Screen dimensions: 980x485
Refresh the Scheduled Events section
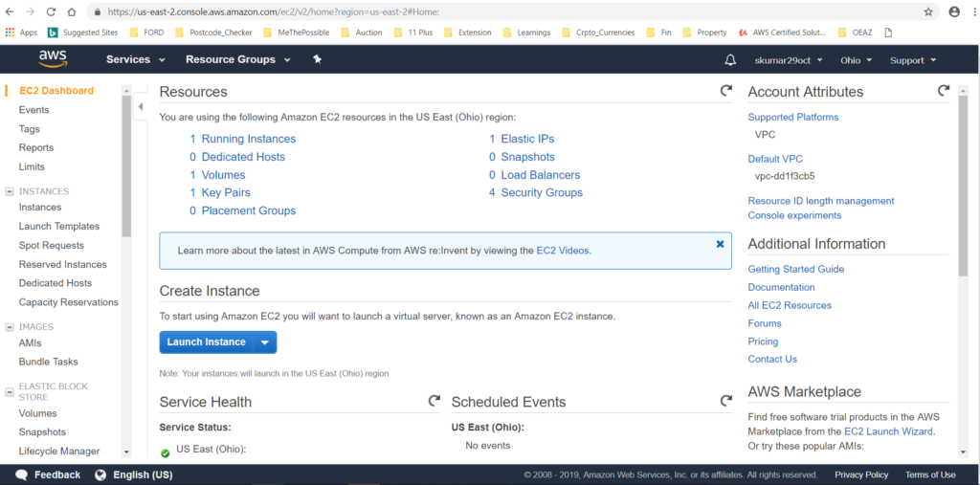tap(725, 401)
